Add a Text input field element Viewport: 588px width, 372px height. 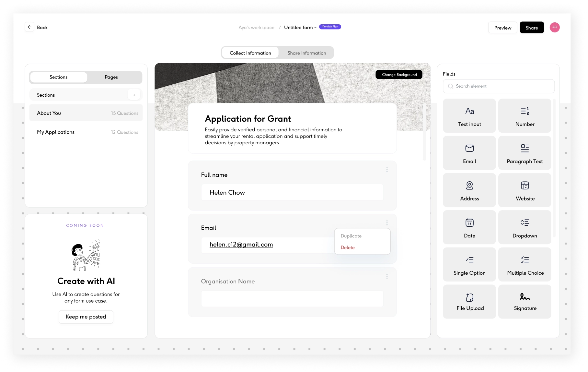click(469, 116)
